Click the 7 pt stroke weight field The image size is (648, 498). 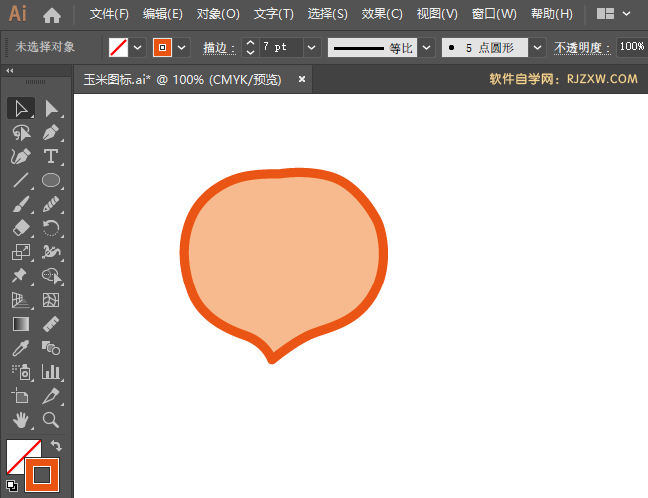coord(281,48)
